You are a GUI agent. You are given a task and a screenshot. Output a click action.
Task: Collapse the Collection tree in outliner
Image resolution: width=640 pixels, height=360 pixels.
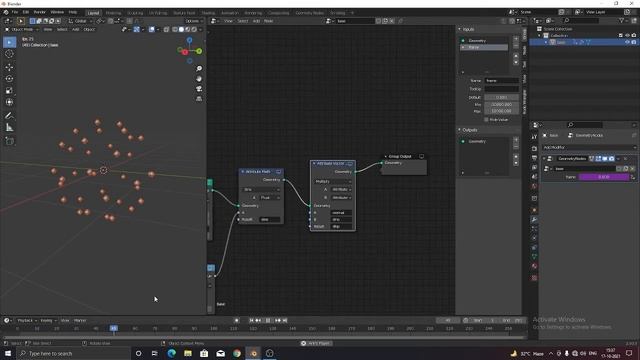(x=539, y=36)
